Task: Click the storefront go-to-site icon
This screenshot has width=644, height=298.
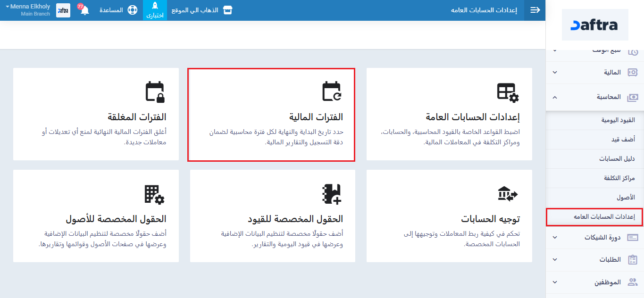Action: click(228, 10)
